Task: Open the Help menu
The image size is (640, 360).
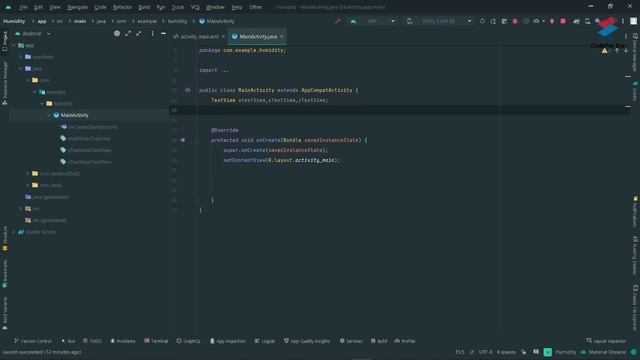Action: (x=237, y=7)
